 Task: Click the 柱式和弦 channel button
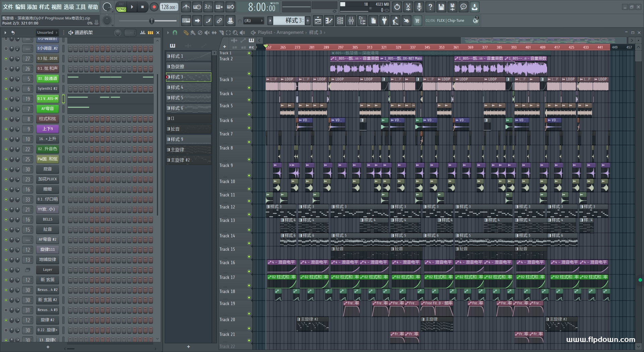pyautogui.click(x=48, y=119)
